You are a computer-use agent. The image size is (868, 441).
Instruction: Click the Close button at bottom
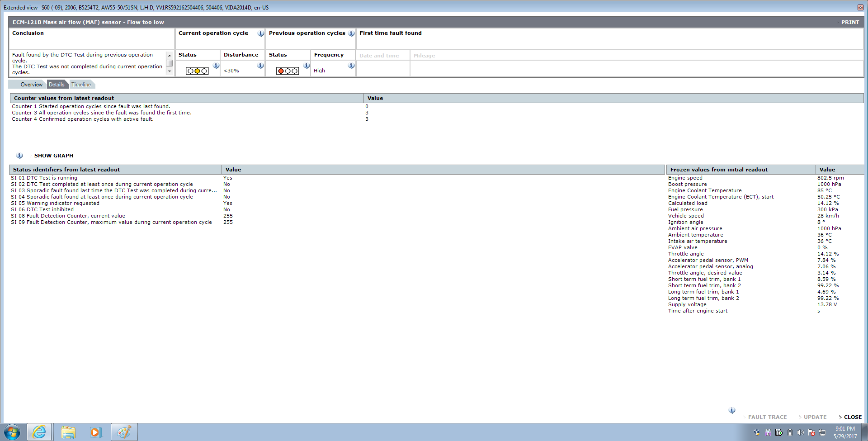pyautogui.click(x=852, y=417)
